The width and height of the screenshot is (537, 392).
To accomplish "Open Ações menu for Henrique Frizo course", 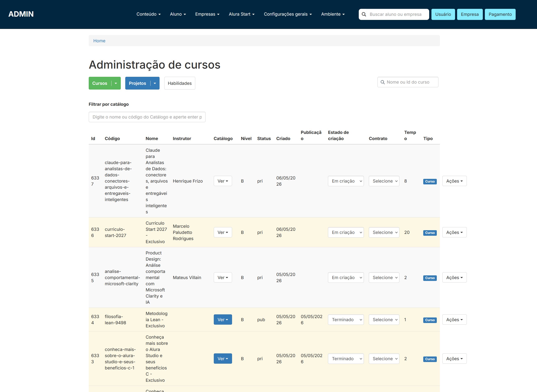I will (454, 181).
